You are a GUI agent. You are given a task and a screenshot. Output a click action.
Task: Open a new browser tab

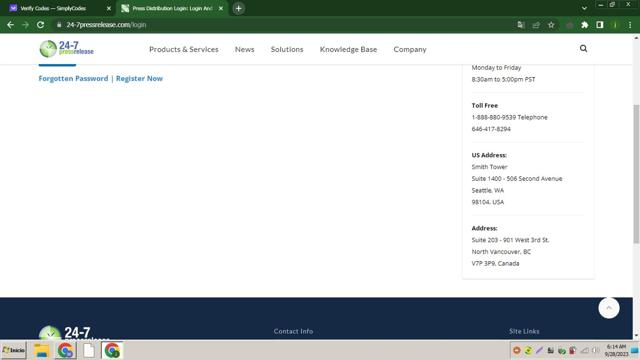point(239,8)
